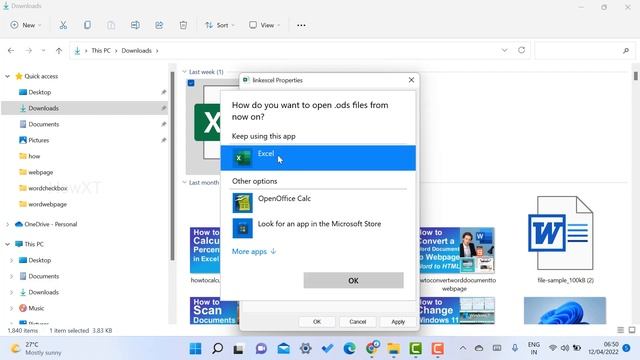The image size is (640, 360).
Task: Open Windows Start button on taskbar
Action: pyautogui.click(x=196, y=349)
